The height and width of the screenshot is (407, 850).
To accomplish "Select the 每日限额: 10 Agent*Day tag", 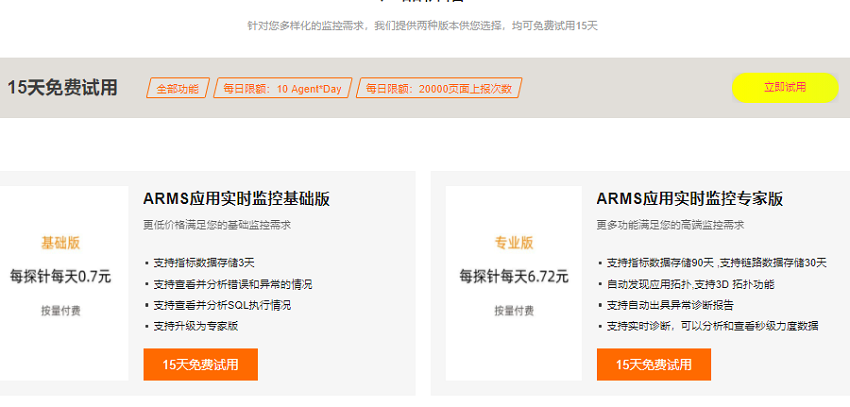I will [x=282, y=88].
